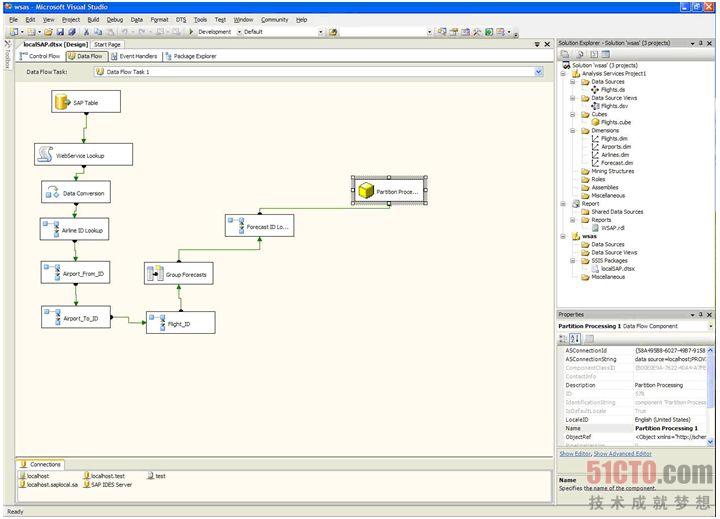Switch to the Control Flow tab

pos(43,56)
